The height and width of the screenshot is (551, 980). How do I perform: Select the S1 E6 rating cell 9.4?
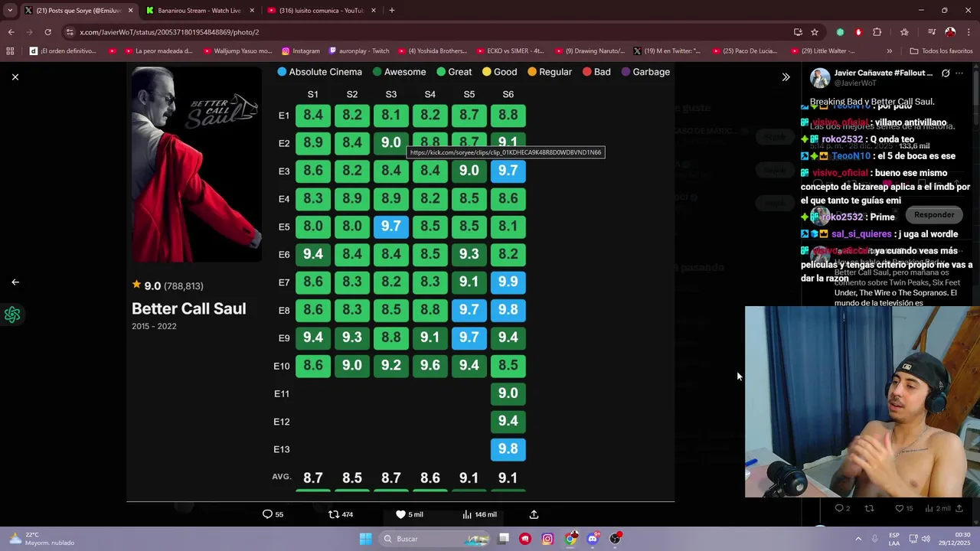(x=313, y=254)
